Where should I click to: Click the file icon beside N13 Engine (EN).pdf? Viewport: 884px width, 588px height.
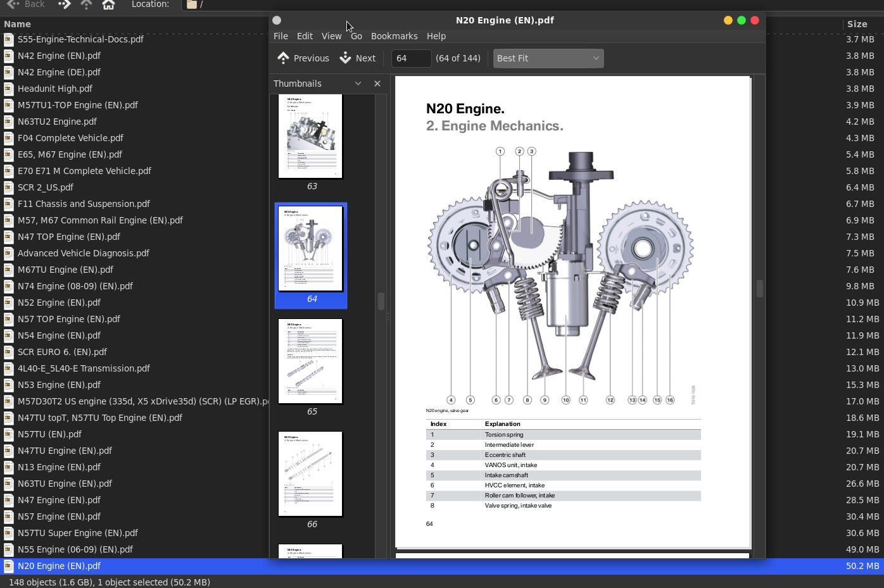coord(9,467)
